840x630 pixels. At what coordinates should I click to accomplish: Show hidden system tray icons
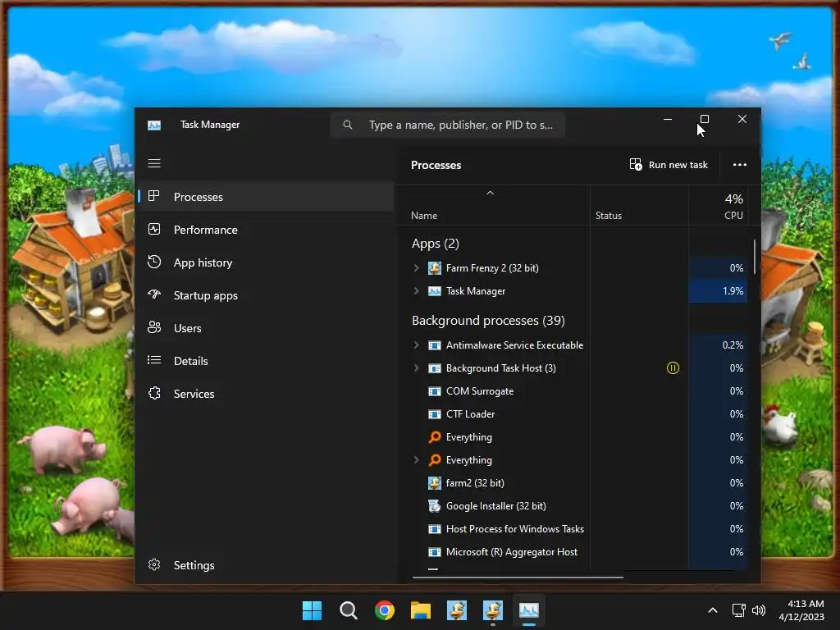(x=713, y=610)
